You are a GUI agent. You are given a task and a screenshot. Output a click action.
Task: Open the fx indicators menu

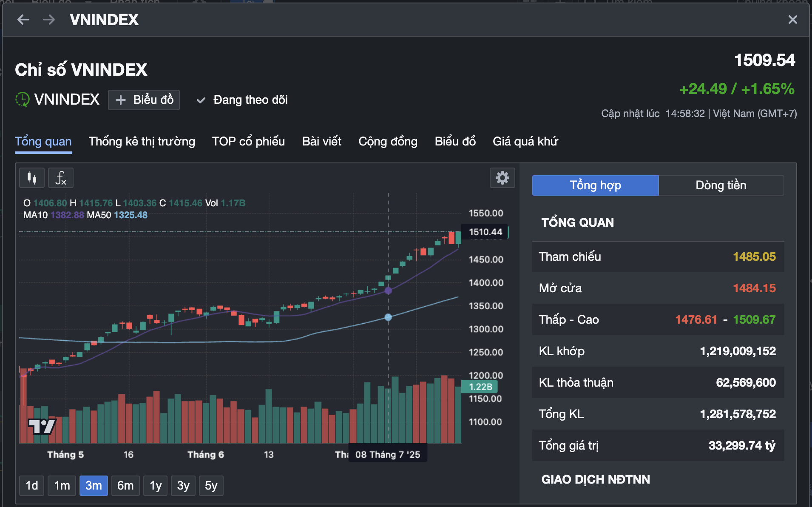61,178
